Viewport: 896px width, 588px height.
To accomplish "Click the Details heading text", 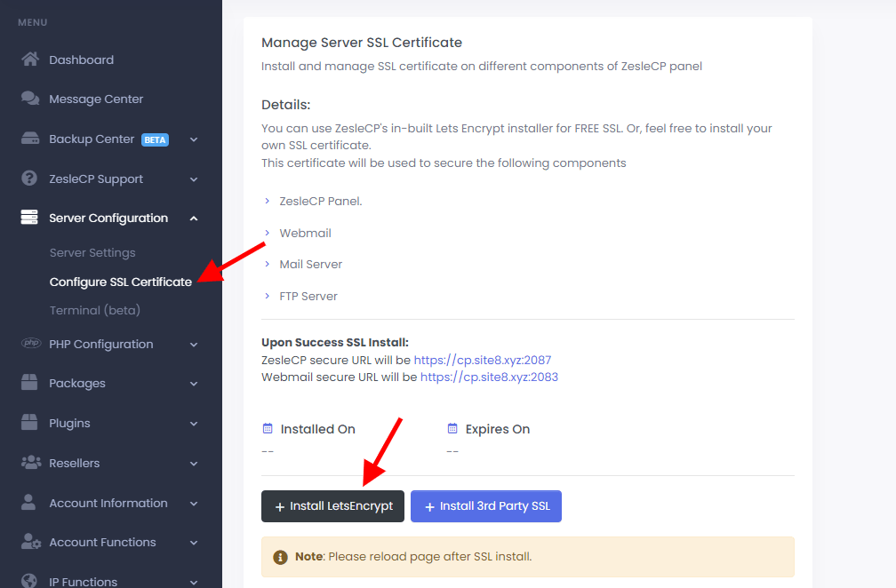I will click(285, 105).
